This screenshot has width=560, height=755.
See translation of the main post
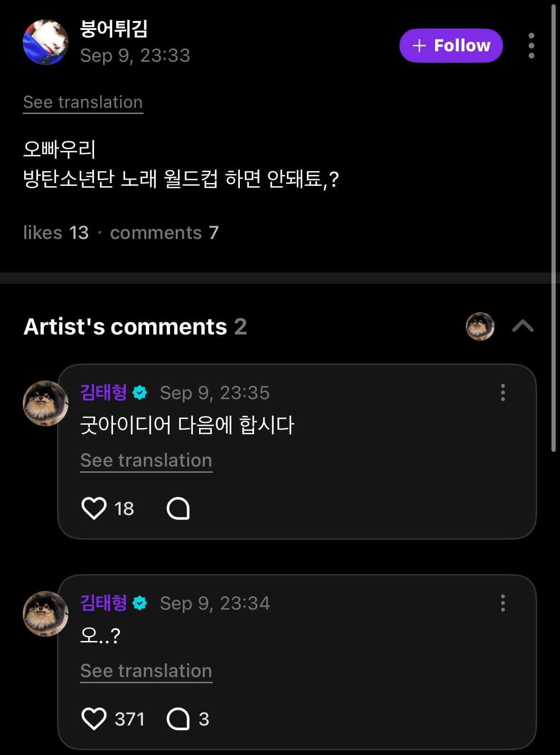click(x=83, y=102)
